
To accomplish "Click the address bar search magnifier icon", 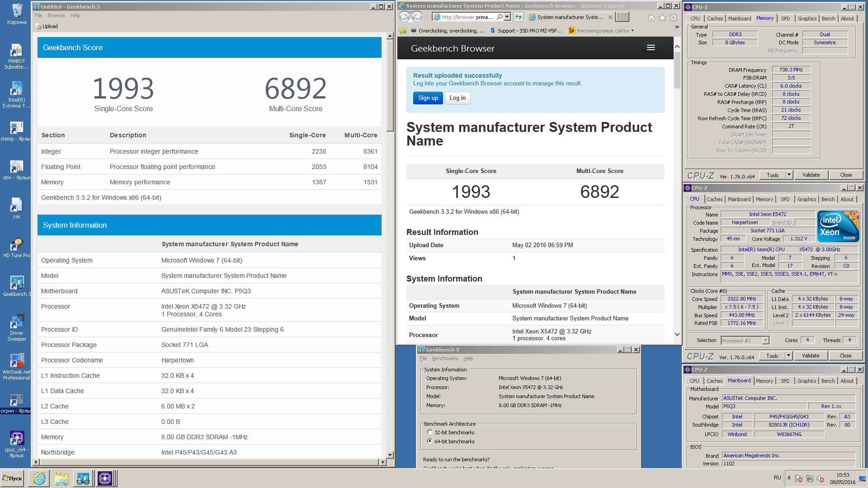I will click(x=500, y=17).
